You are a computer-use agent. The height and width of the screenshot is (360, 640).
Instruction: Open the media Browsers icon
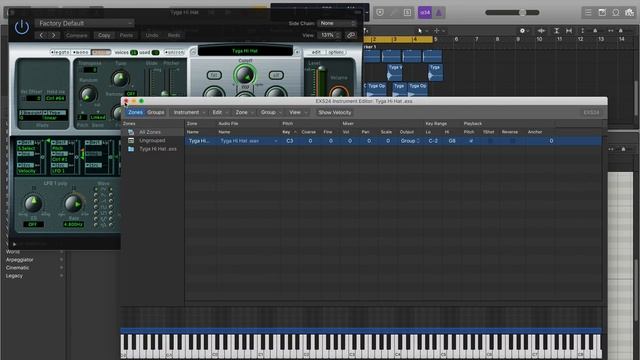click(x=629, y=13)
